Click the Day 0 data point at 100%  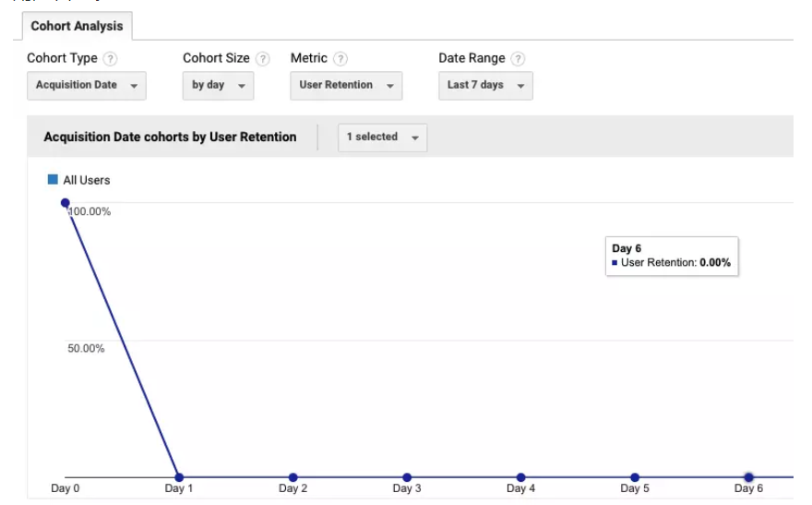click(x=66, y=203)
